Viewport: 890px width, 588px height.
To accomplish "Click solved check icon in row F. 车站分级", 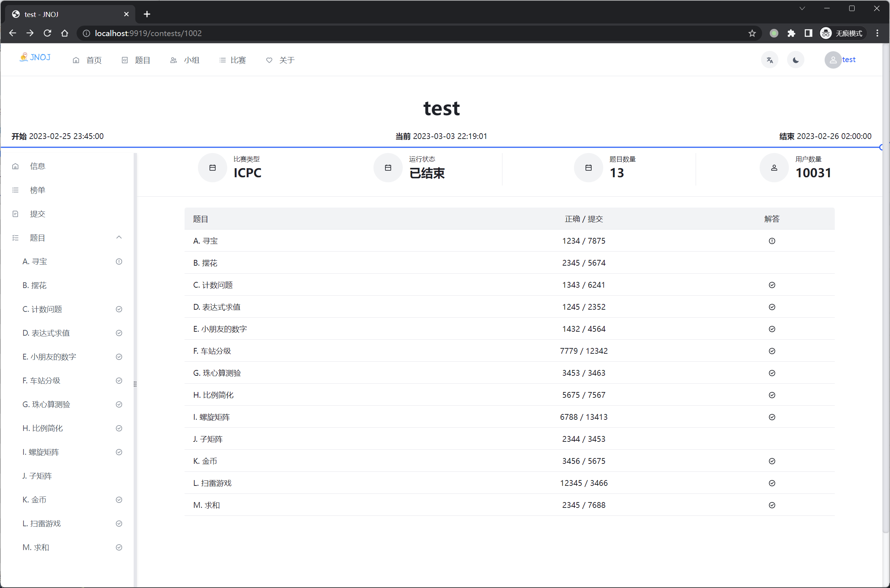I will point(772,351).
